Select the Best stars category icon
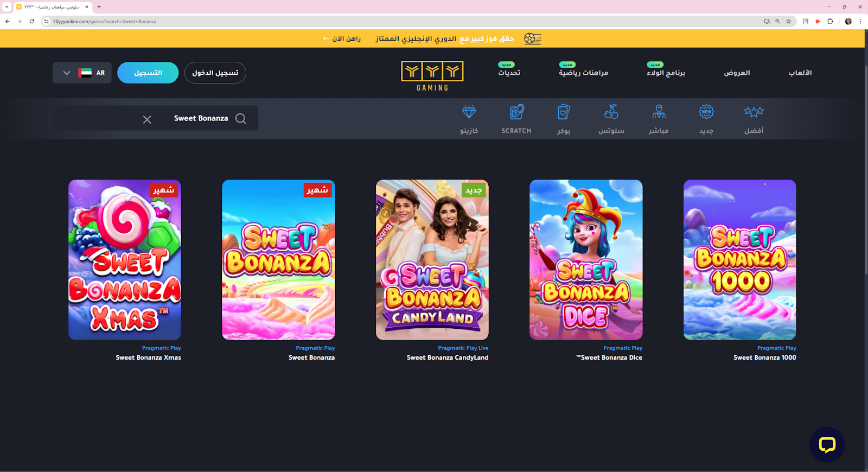The image size is (868, 472). [754, 112]
